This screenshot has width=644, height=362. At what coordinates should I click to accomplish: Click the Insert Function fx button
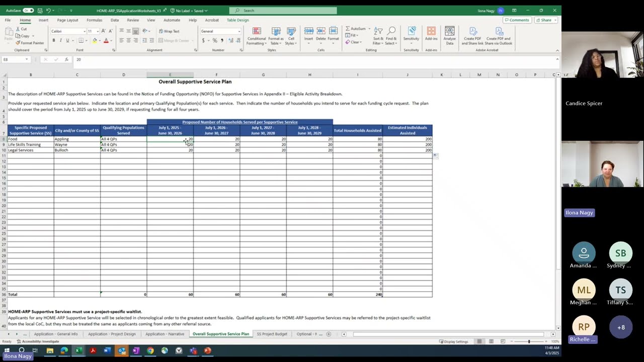tap(66, 59)
